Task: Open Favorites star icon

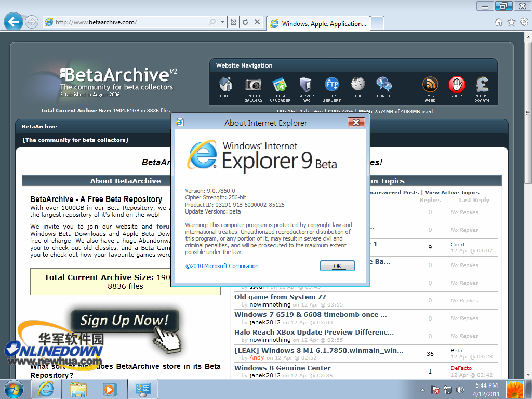Action: tap(511, 22)
